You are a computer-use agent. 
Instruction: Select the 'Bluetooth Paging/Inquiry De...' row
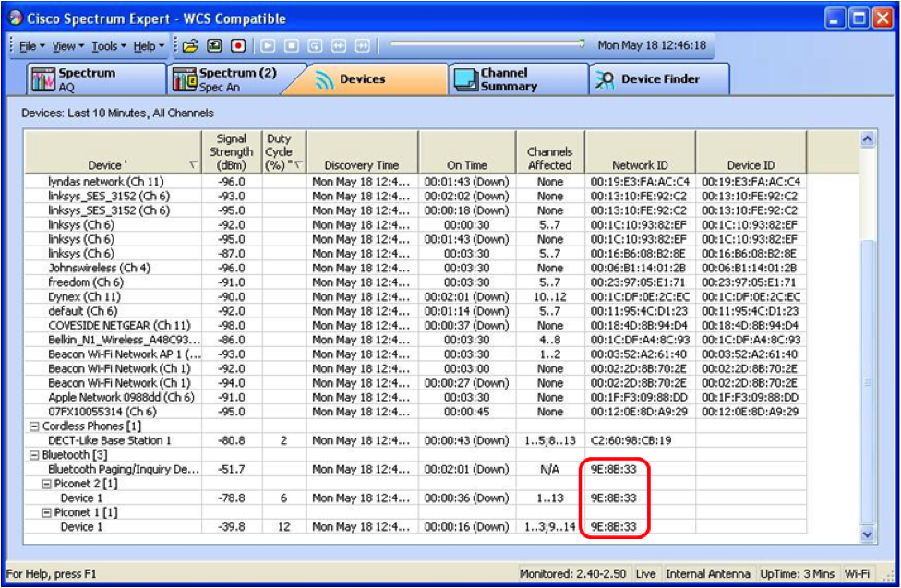coord(414,469)
